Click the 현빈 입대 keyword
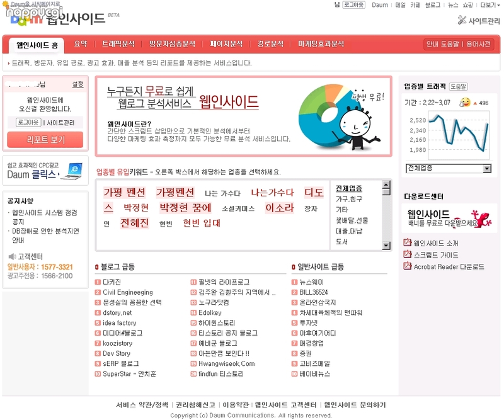 [202, 223]
